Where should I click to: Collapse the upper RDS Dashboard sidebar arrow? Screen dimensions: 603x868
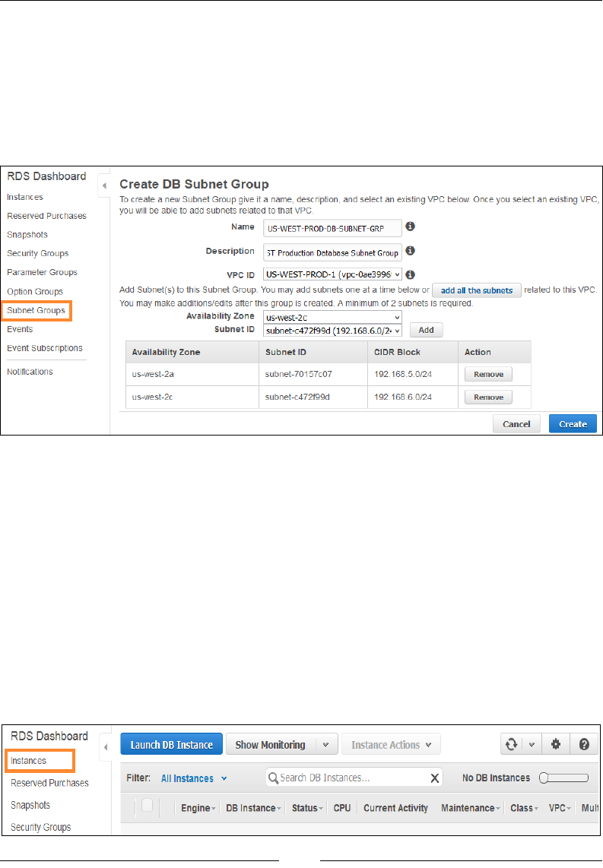tap(104, 185)
